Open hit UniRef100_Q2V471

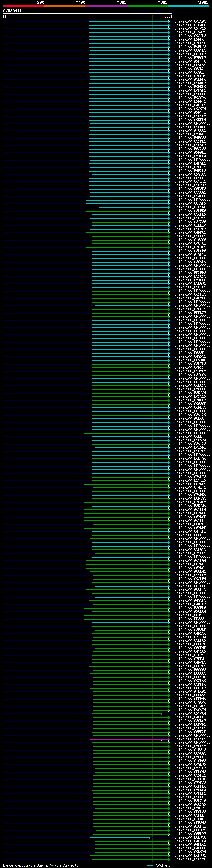point(190,32)
